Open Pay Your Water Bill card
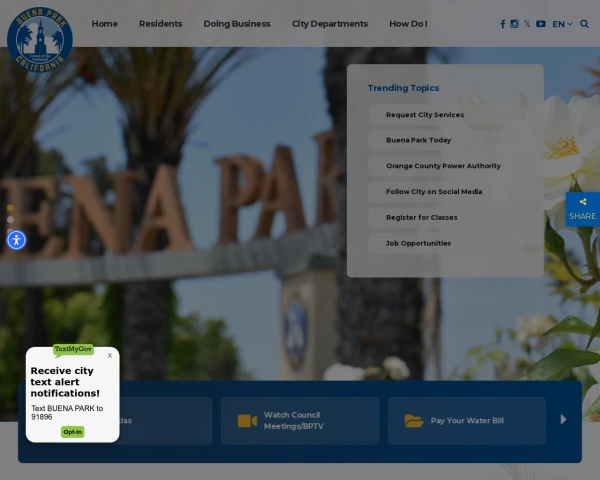Screen dimensions: 600x480 467,421
